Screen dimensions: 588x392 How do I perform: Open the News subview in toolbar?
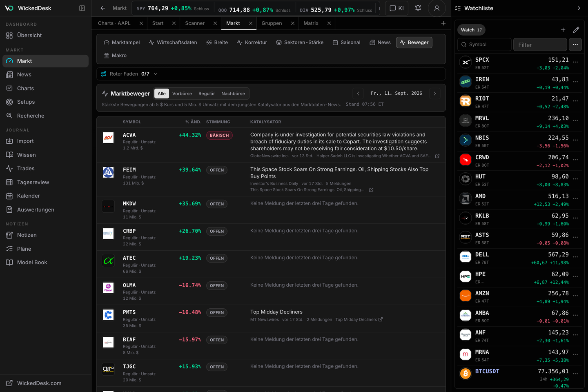(380, 42)
